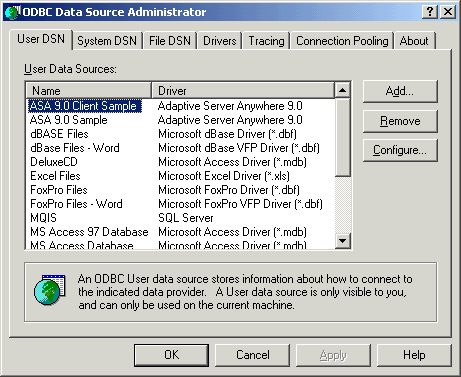The width and height of the screenshot is (461, 377).
Task: Click the list scrollbar down arrow
Action: pos(342,240)
